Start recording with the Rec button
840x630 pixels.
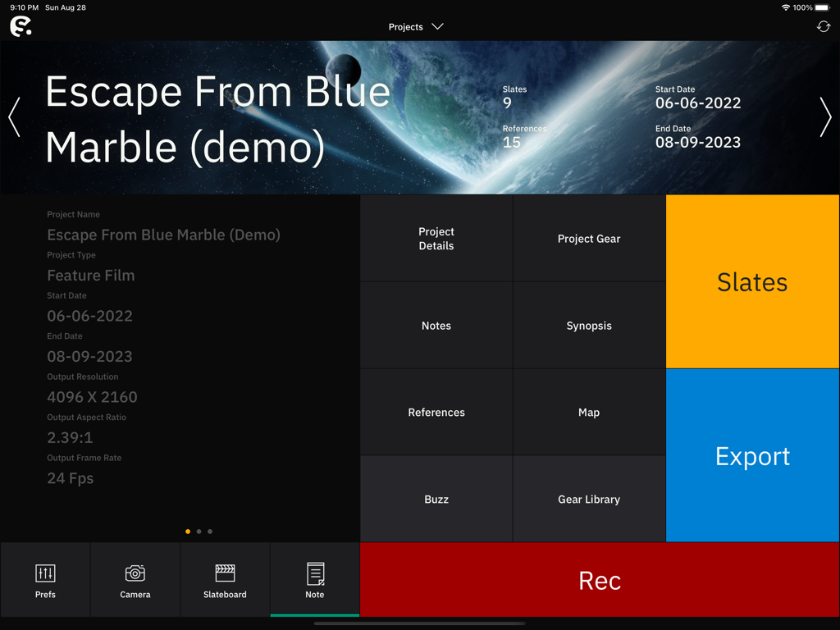point(600,580)
